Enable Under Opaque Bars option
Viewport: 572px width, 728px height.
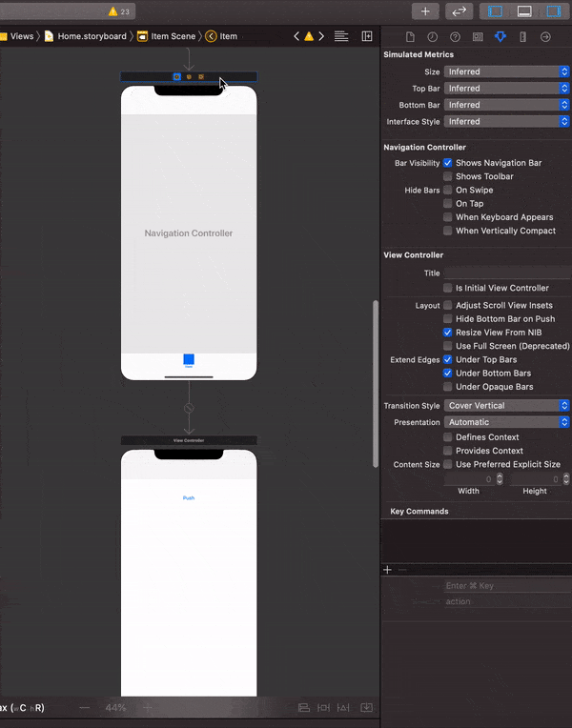point(447,387)
